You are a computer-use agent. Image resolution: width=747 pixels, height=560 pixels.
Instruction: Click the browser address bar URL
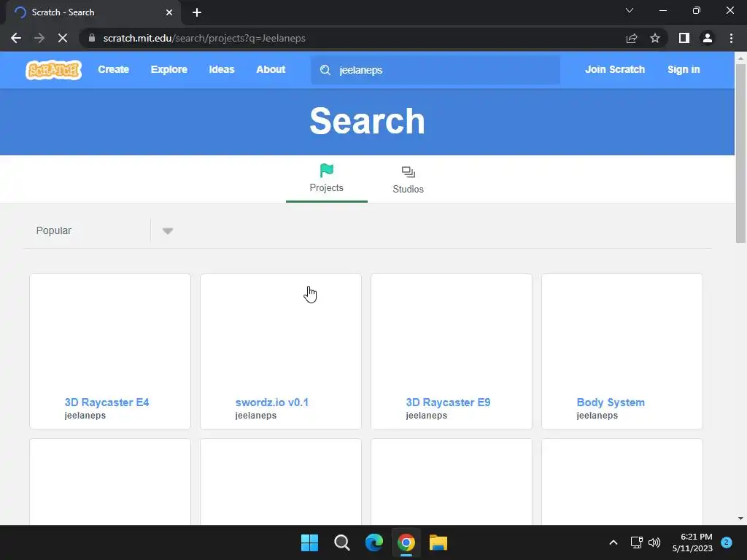click(204, 38)
